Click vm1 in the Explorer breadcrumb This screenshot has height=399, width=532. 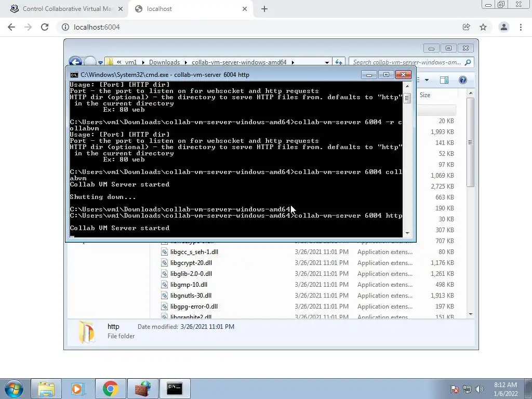click(x=131, y=62)
